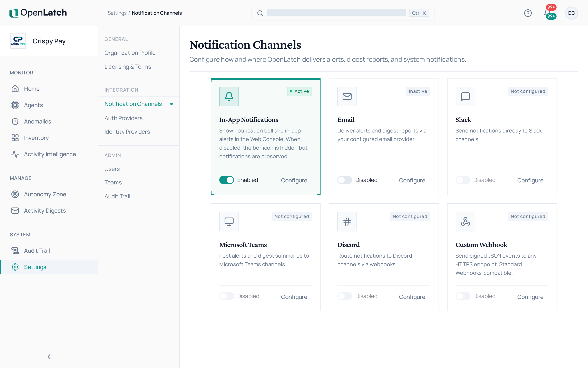This screenshot has width=588, height=368.
Task: Click the Inactive badge on Email
Action: pyautogui.click(x=418, y=91)
